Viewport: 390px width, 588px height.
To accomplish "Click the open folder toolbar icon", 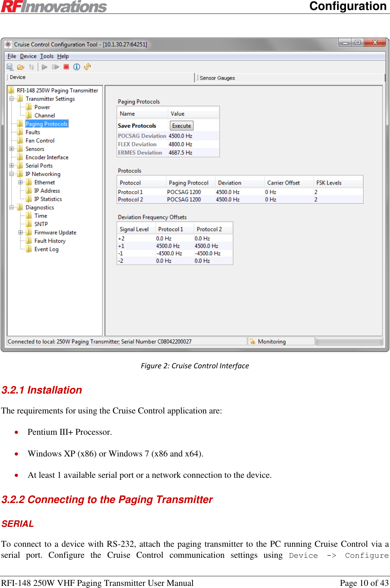I will click(21, 67).
